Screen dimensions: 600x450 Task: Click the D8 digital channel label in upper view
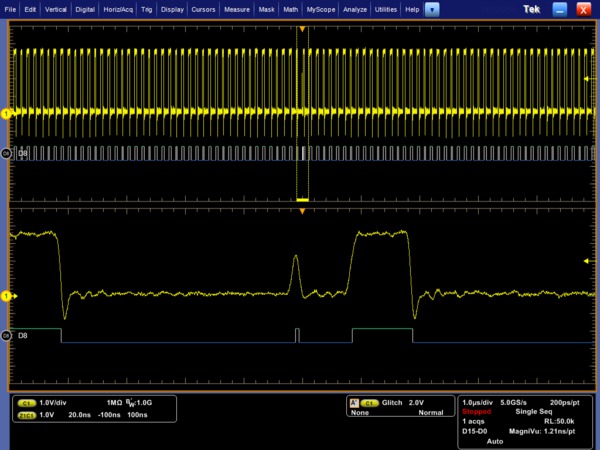pyautogui.click(x=22, y=153)
